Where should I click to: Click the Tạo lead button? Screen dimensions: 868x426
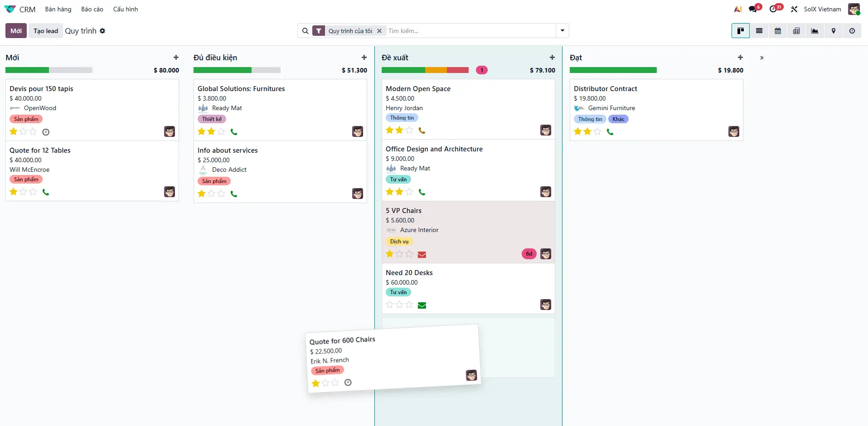(46, 31)
